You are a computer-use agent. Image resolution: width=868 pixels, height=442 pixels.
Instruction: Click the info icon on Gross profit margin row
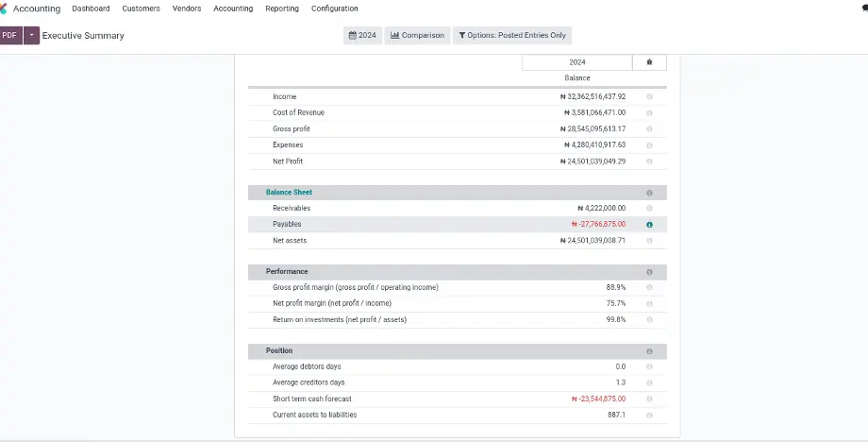[649, 287]
